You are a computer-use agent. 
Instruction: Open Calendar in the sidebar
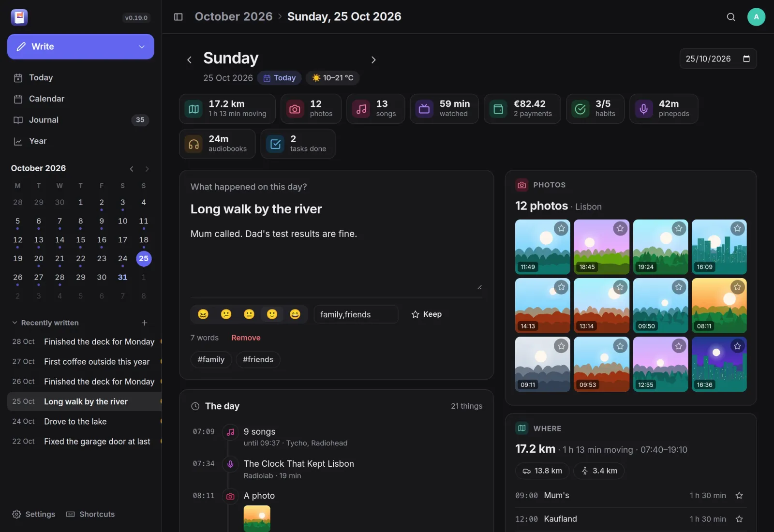tap(81, 99)
